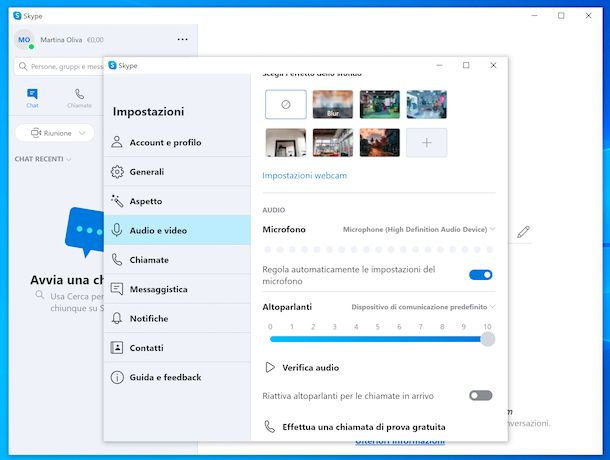Screen dimensions: 610x460
Task: Maximize the Skype settings window
Action: (466, 65)
